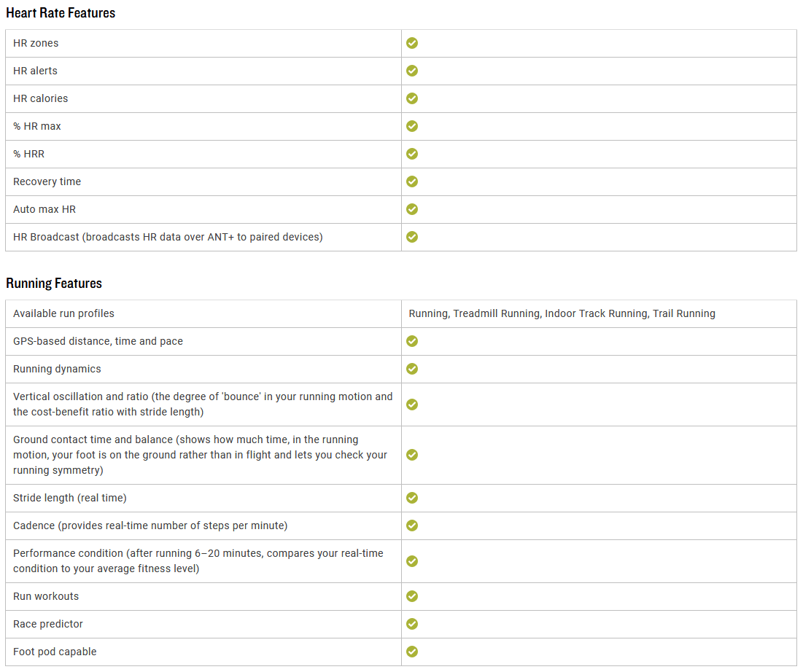Click the Vertical oscillation and ratio description
This screenshot has height=672, width=803.
[203, 404]
